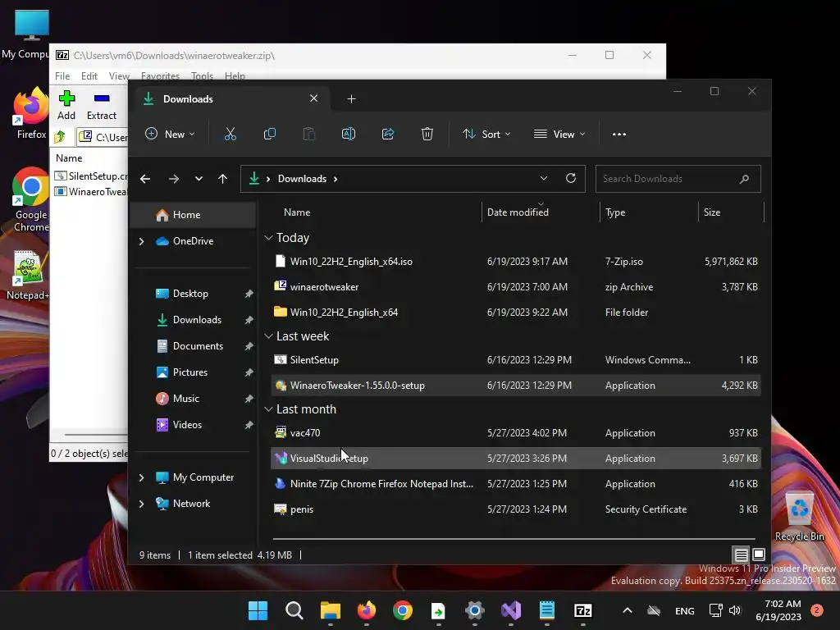This screenshot has width=840, height=630.
Task: Sort by Type column header
Action: click(649, 212)
